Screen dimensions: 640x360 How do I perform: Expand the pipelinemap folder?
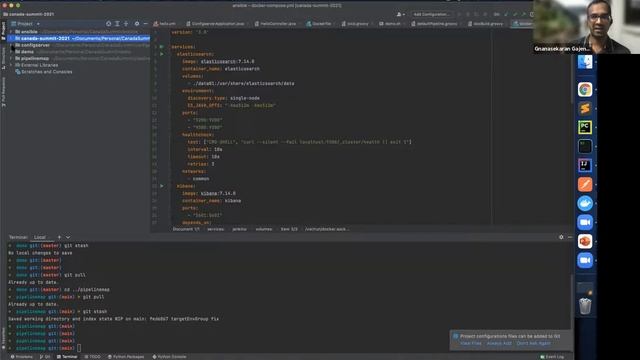(x=11, y=58)
